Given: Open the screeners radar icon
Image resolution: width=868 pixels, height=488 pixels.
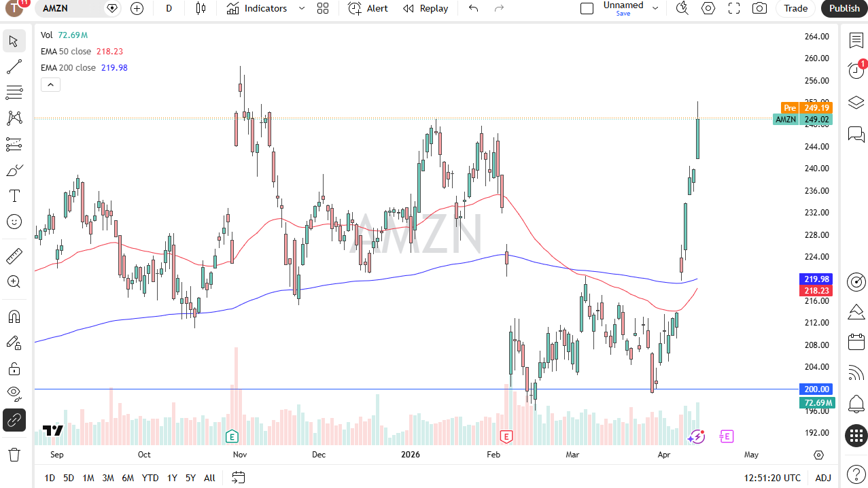Looking at the screenshot, I should (x=856, y=281).
